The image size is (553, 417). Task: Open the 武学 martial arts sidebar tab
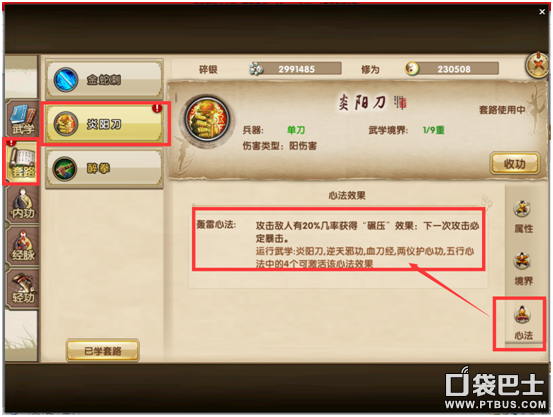point(23,119)
